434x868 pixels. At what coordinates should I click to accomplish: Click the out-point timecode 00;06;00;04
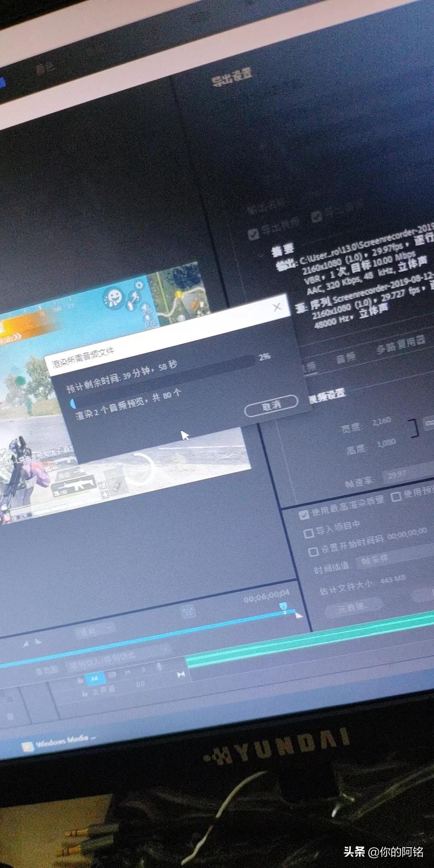pos(267,596)
